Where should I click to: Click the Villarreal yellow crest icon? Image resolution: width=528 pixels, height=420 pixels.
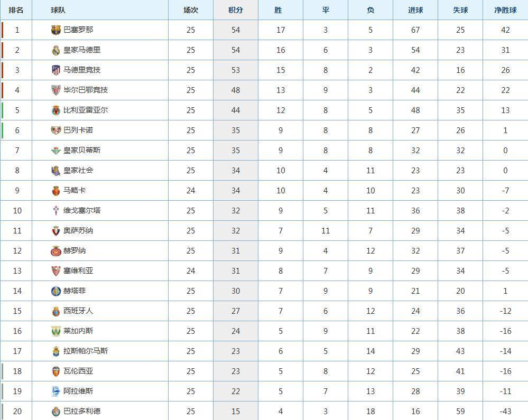(x=56, y=110)
